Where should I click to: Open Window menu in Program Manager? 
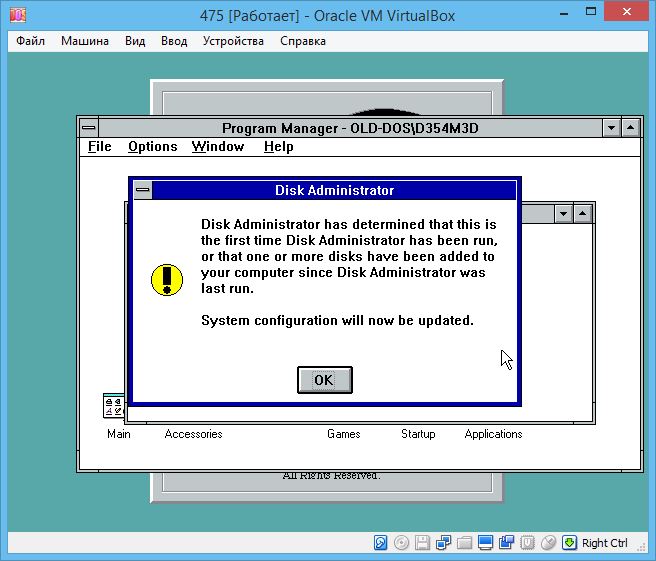pyautogui.click(x=218, y=146)
